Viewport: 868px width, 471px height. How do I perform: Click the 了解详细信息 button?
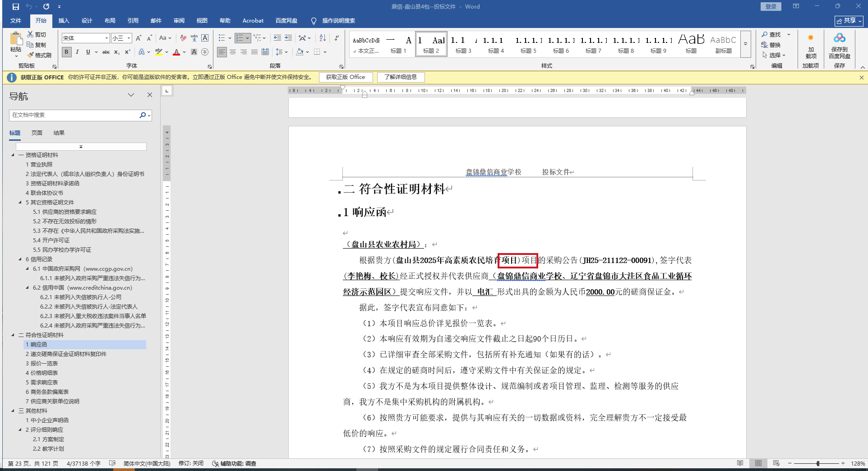tap(401, 77)
